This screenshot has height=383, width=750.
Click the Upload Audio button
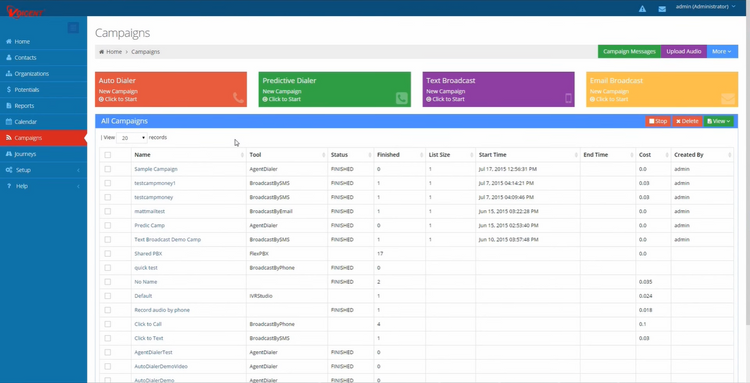684,52
